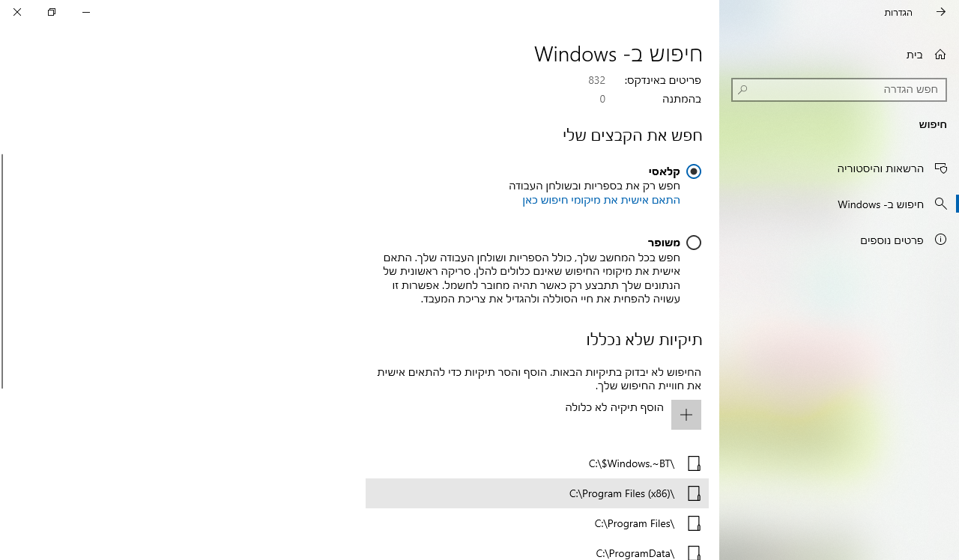Select the Enhanced (משופר) radio button

[694, 243]
